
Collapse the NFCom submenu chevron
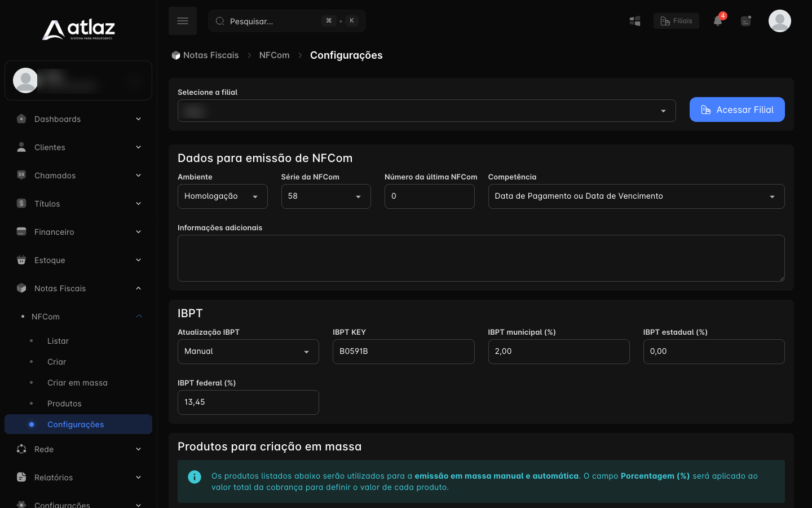(x=139, y=316)
